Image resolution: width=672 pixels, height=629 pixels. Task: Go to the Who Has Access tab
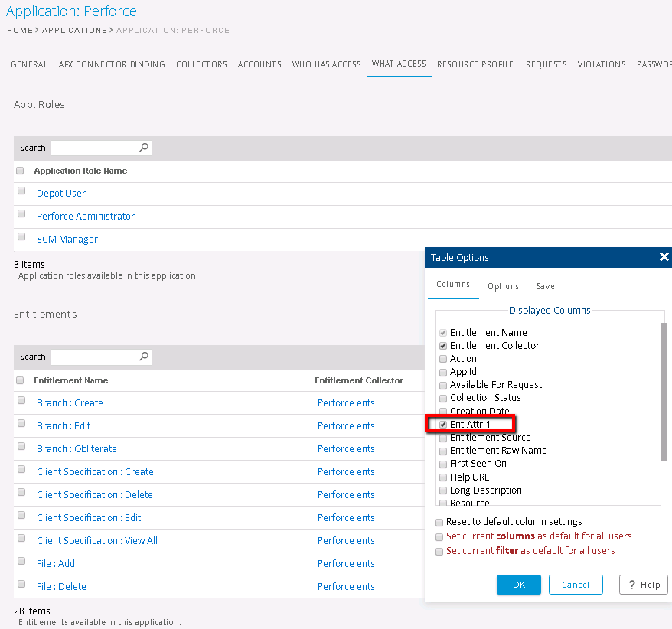pos(326,64)
